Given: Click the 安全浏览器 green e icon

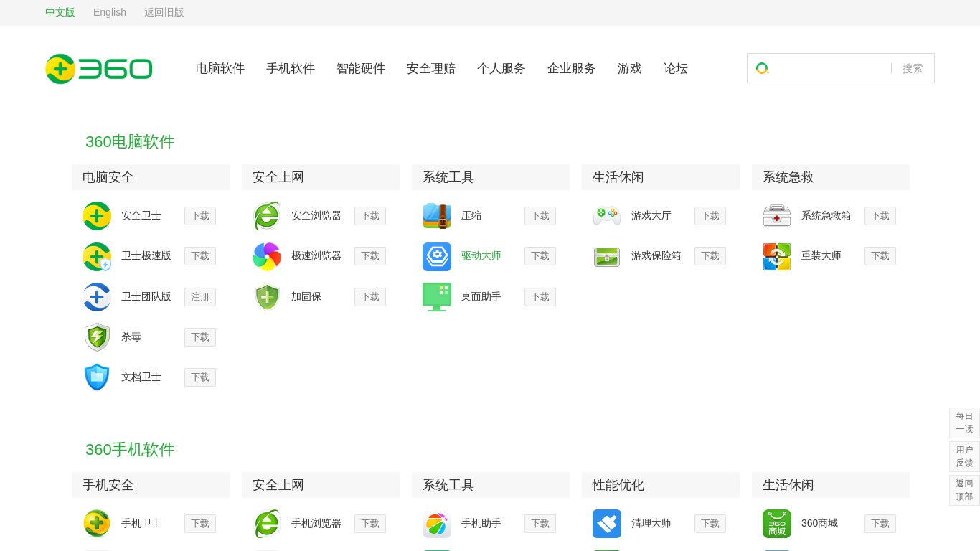Looking at the screenshot, I should 267,216.
